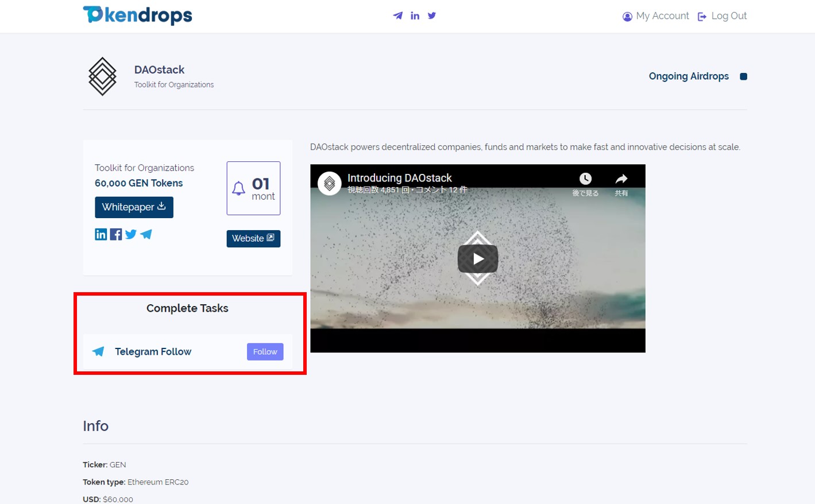Viewport: 815px width, 504px height.
Task: Click the Watch Later clock icon
Action: 585,179
